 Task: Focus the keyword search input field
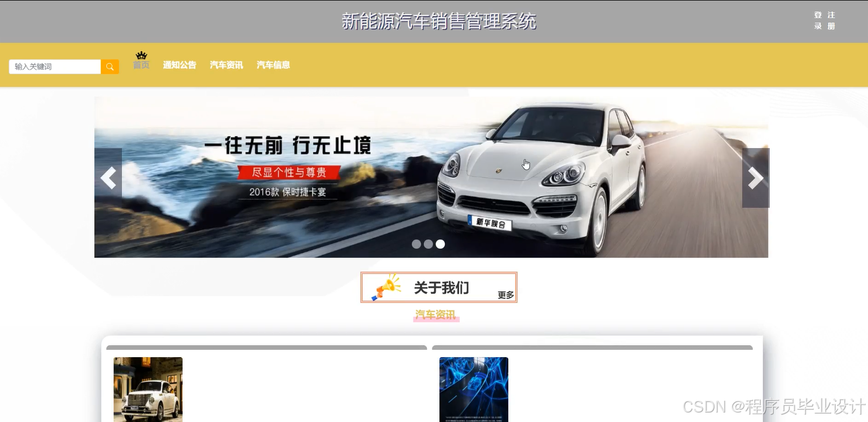coord(55,67)
